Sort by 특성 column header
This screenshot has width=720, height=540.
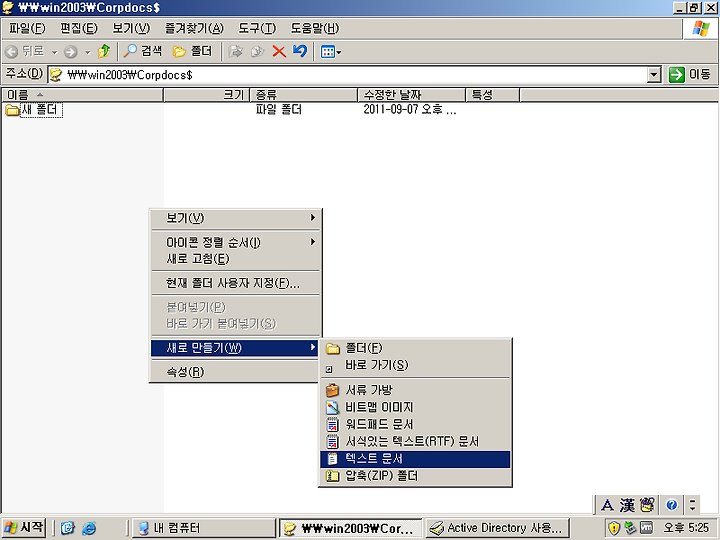point(493,95)
